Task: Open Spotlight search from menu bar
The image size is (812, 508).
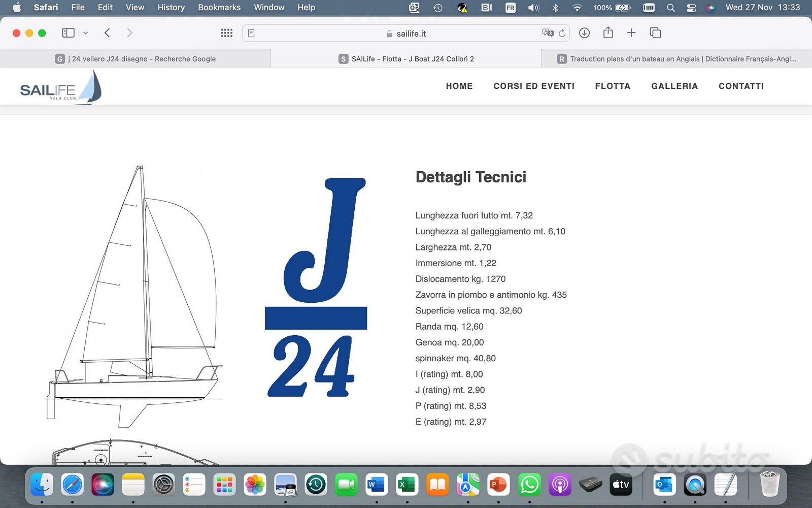Action: (x=671, y=8)
